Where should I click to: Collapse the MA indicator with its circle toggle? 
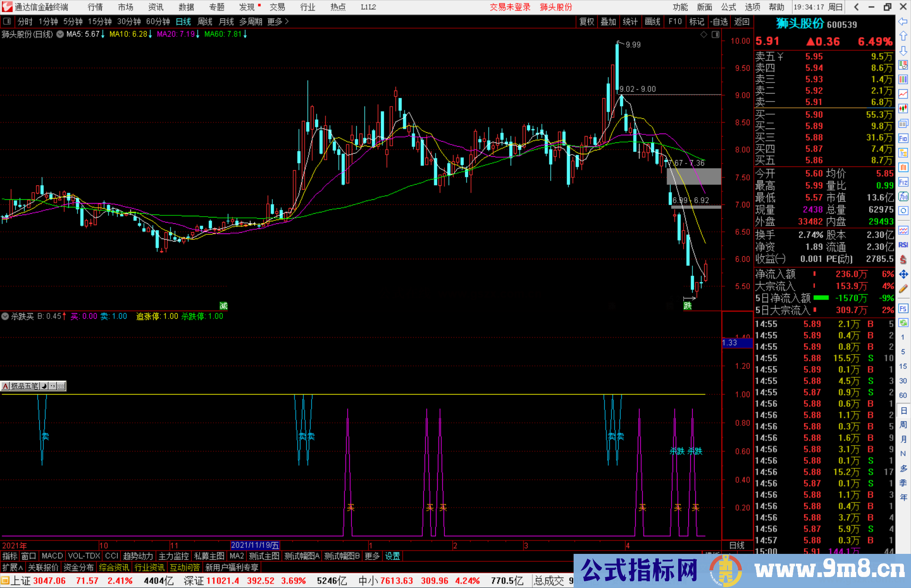59,35
